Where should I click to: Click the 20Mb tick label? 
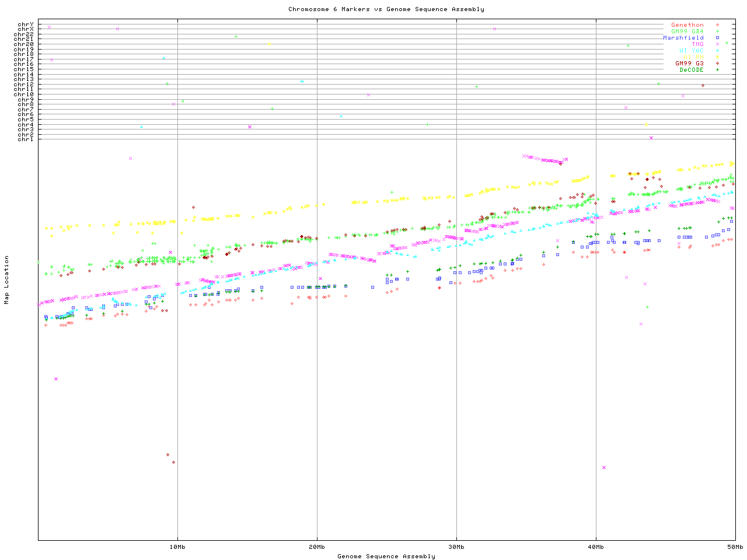[x=317, y=547]
